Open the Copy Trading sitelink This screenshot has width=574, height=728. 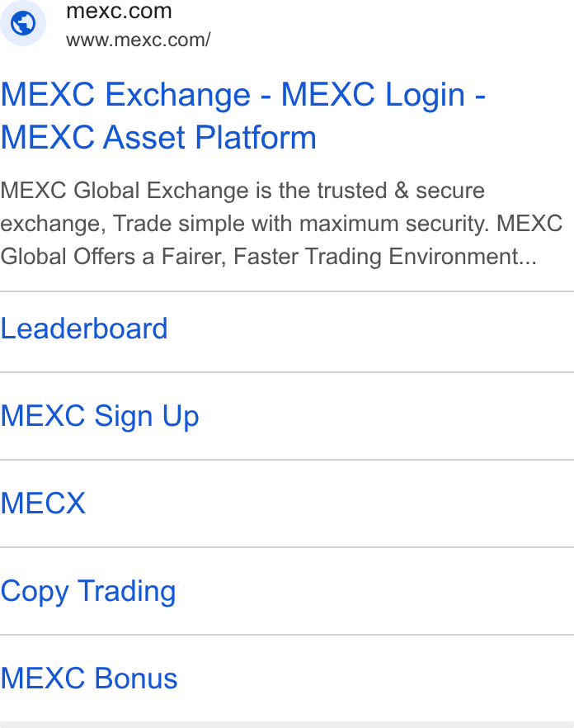click(88, 592)
